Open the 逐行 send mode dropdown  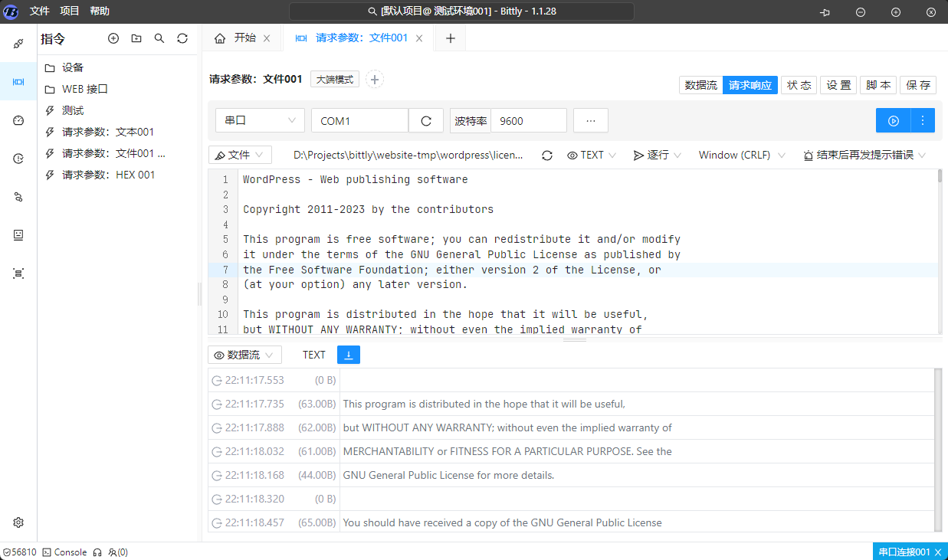coord(657,156)
